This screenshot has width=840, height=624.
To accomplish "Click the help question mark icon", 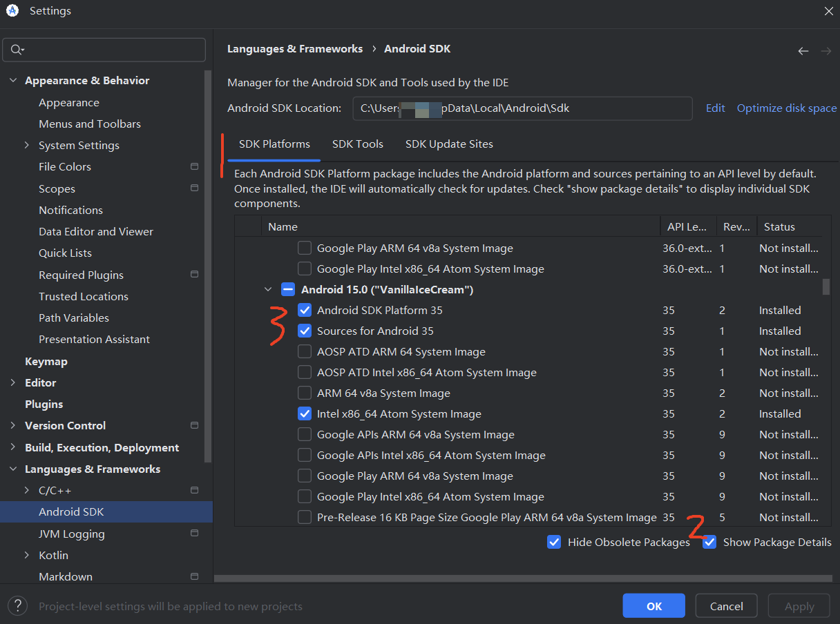I will click(19, 606).
